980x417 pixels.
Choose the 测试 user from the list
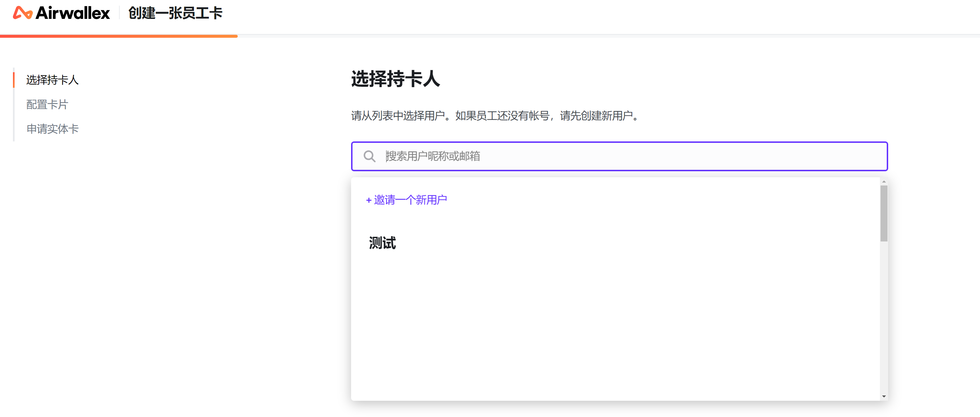382,243
